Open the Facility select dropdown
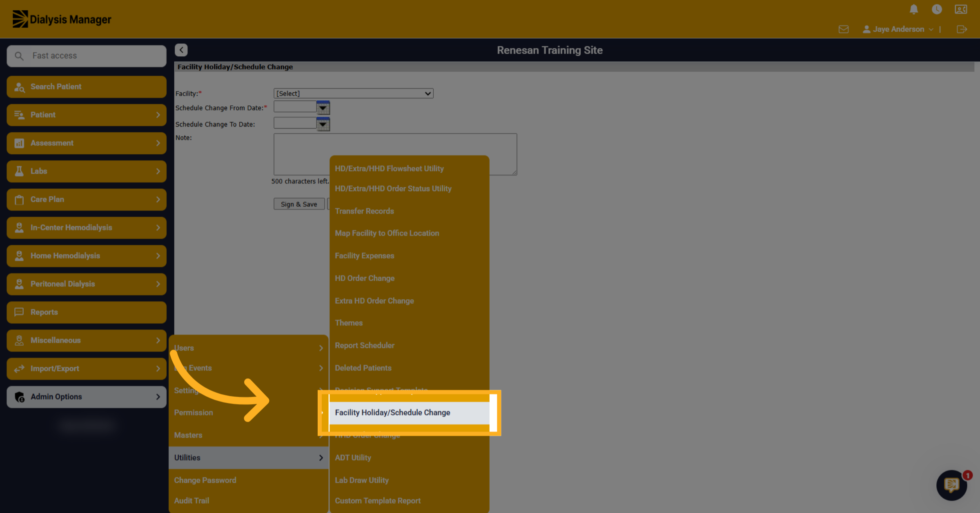The width and height of the screenshot is (980, 513). (353, 93)
